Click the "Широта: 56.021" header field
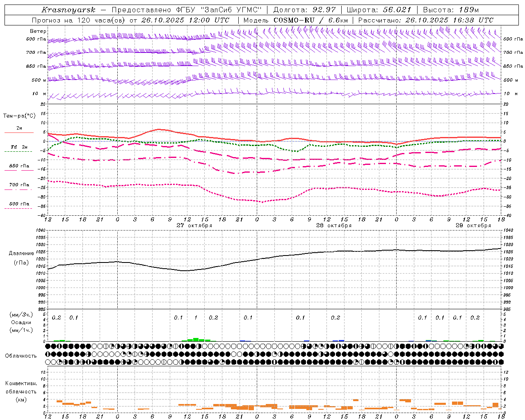The width and height of the screenshot is (525, 420). pos(379,10)
